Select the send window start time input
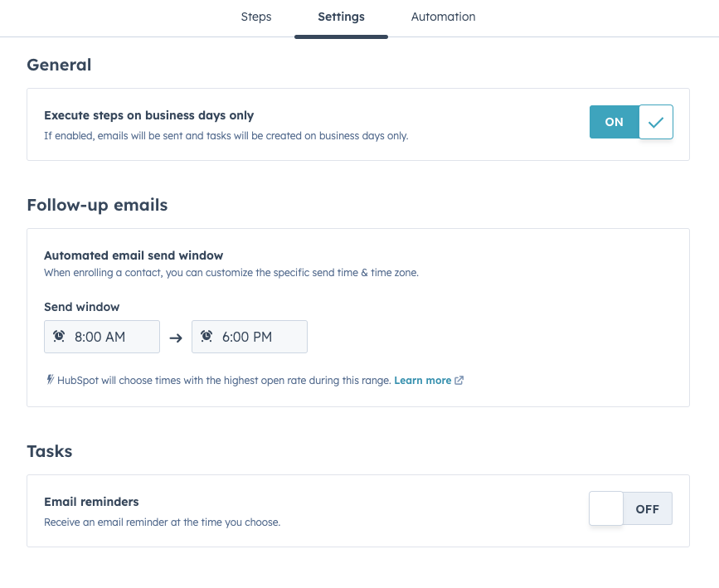This screenshot has height=588, width=719. [x=101, y=336]
